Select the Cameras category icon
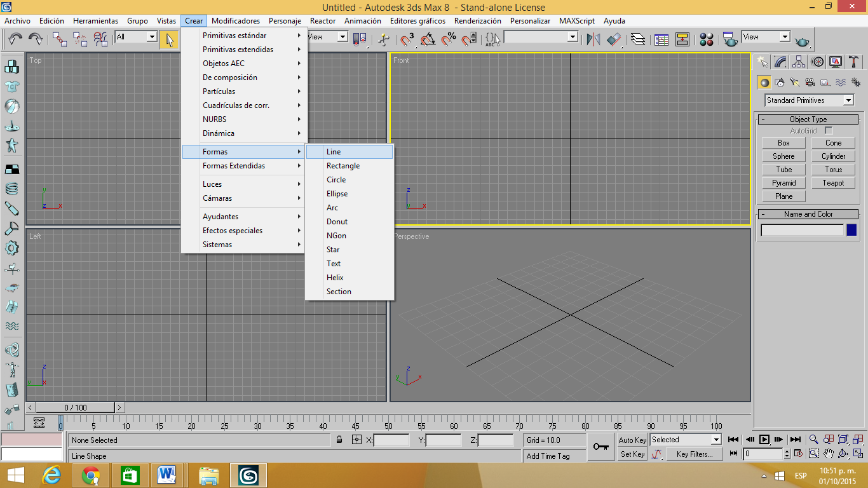868x488 pixels. pos(810,82)
